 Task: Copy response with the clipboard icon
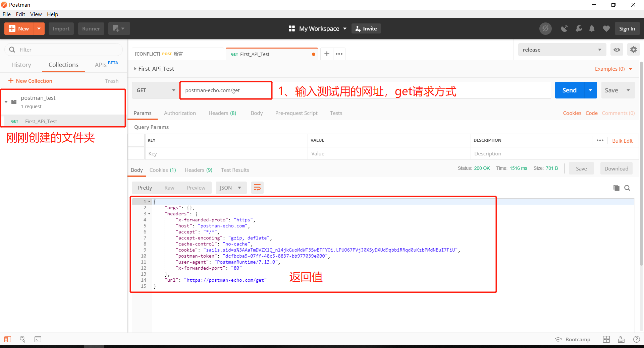point(616,188)
